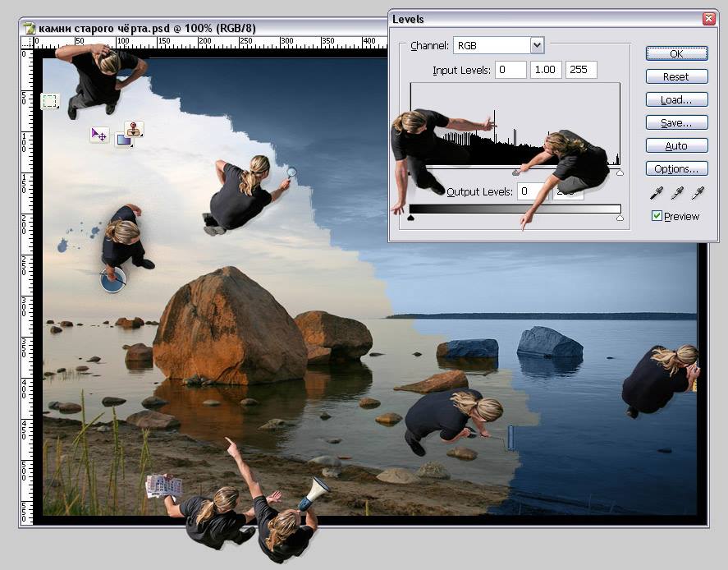Pick the Clone Stamp tool icon
This screenshot has height=570, width=728.
pos(134,128)
